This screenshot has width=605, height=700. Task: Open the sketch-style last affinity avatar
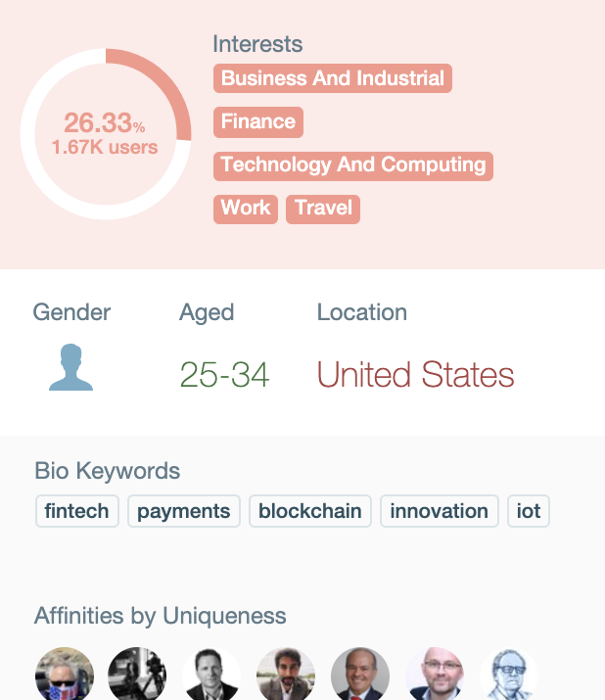(508, 676)
